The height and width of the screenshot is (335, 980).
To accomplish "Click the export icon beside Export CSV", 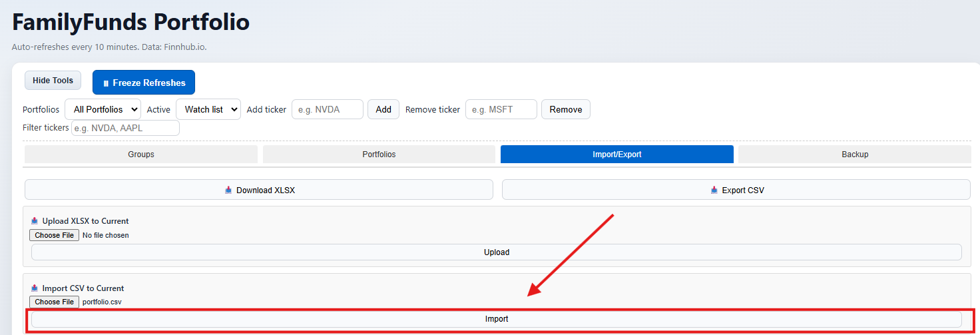I will 714,190.
